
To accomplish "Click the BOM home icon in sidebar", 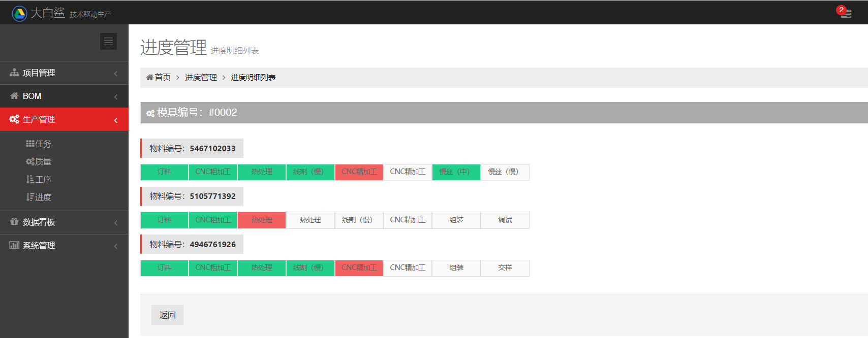I will (14, 96).
